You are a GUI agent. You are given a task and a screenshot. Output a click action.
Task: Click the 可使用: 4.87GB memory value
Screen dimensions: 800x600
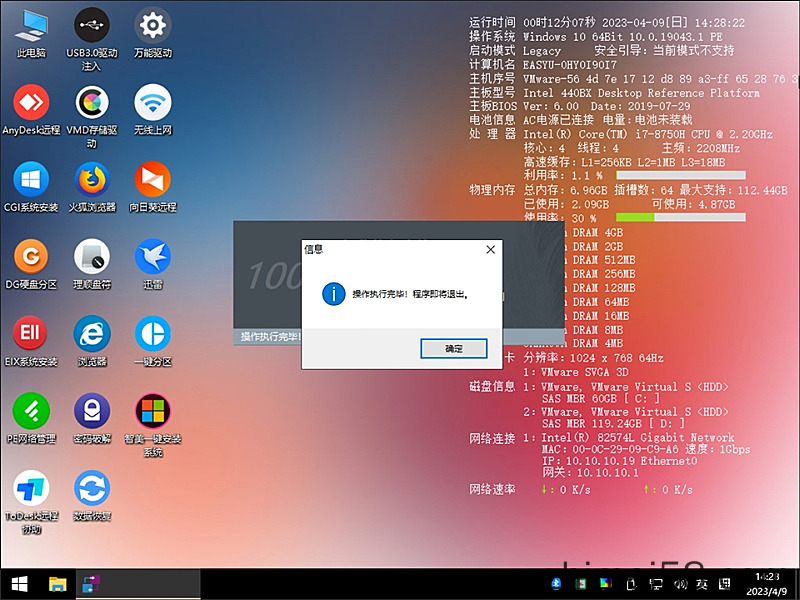[693, 204]
